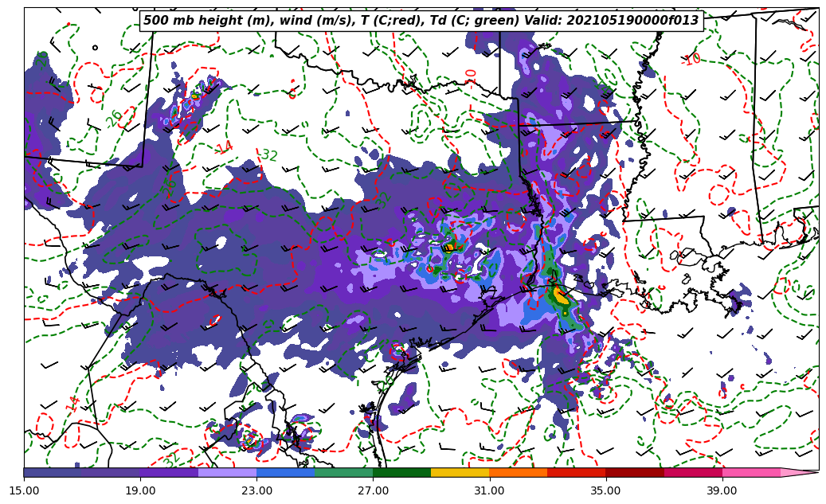Click the 31.00 colorbar tick label
This screenshot has height=504, width=826.
(489, 490)
